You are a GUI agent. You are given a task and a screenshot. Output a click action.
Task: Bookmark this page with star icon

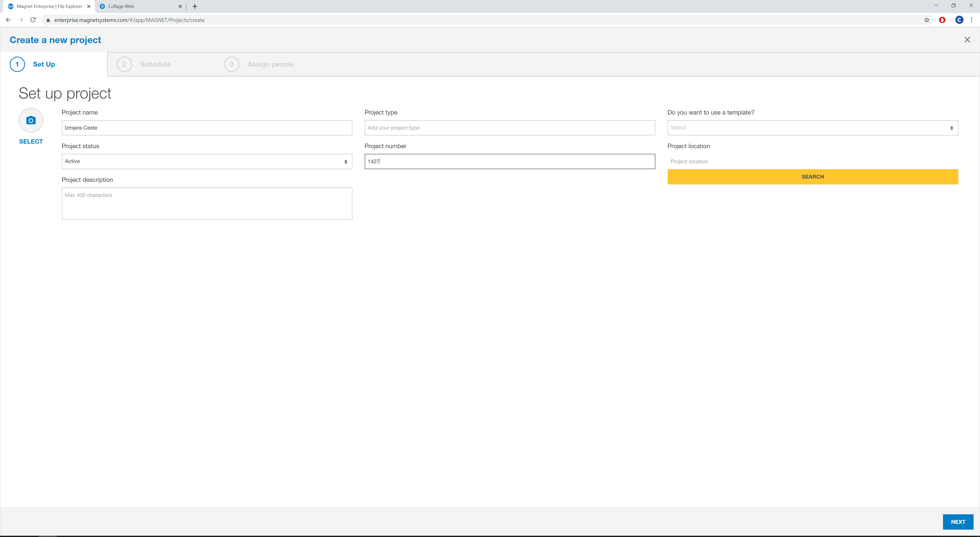tap(927, 20)
